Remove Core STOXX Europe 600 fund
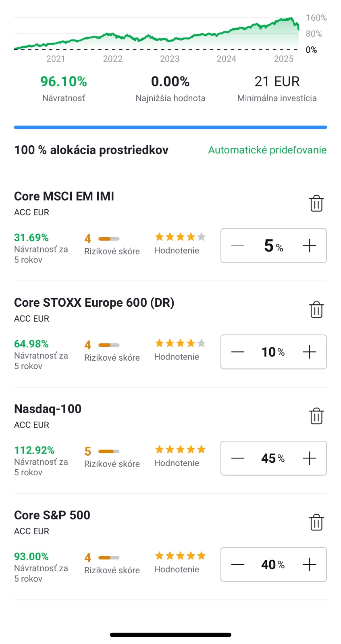 coord(316,310)
